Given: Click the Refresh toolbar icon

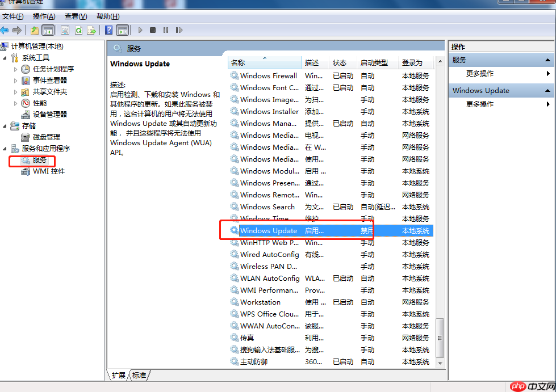Looking at the screenshot, I should pos(78,31).
